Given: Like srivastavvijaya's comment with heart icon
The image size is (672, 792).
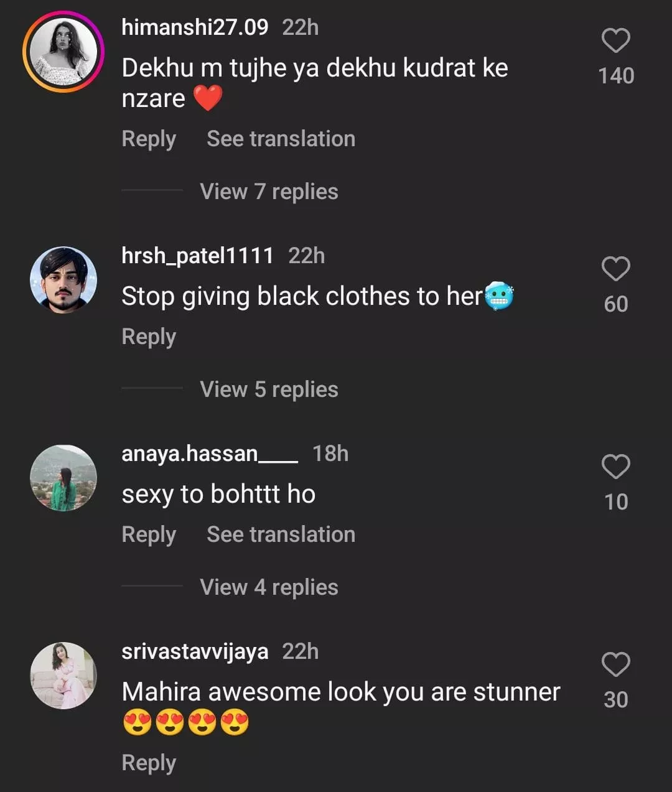Looking at the screenshot, I should (615, 664).
